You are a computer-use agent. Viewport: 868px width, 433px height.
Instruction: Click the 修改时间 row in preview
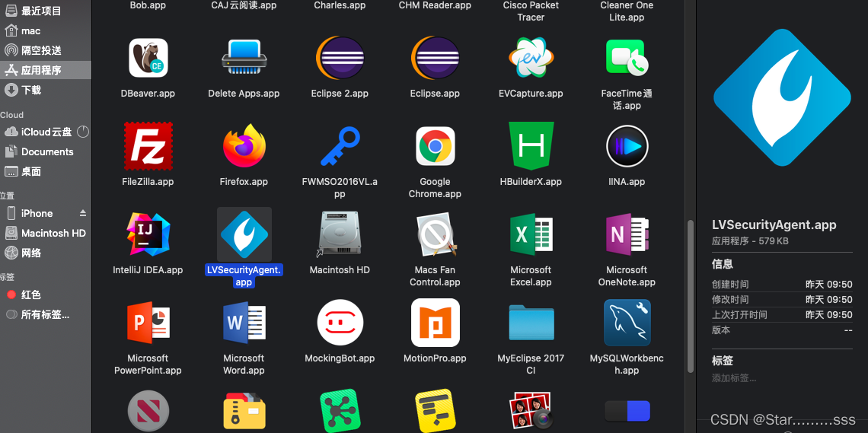tap(782, 300)
